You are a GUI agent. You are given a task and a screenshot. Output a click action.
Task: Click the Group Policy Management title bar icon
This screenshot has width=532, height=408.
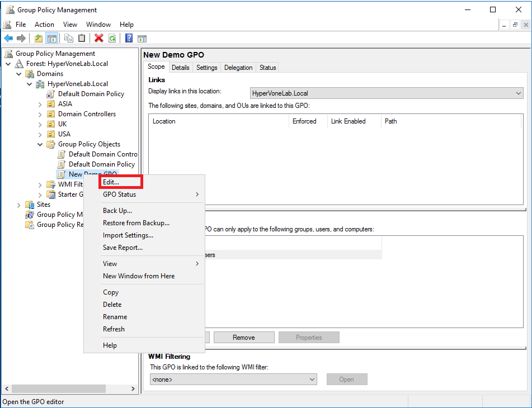pyautogui.click(x=9, y=10)
